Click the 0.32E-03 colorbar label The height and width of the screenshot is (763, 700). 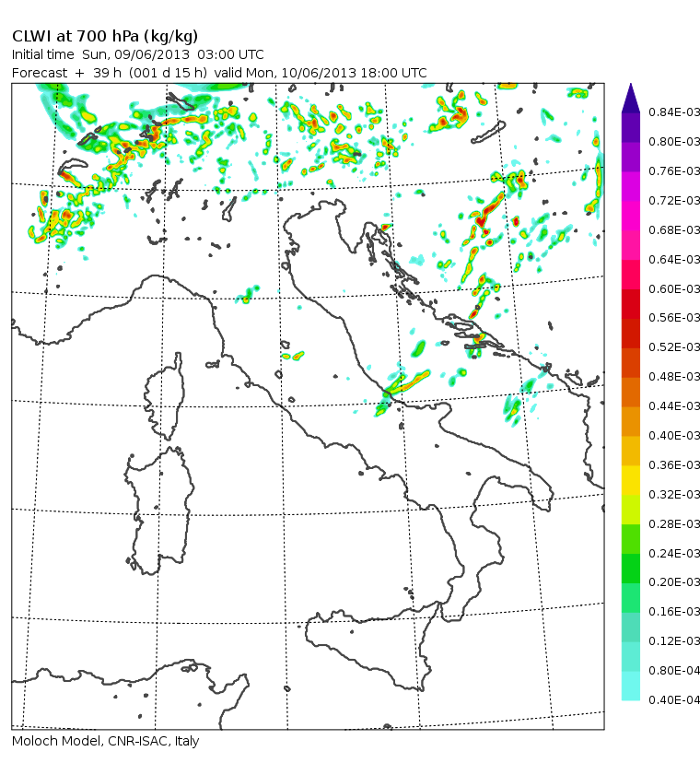click(674, 495)
